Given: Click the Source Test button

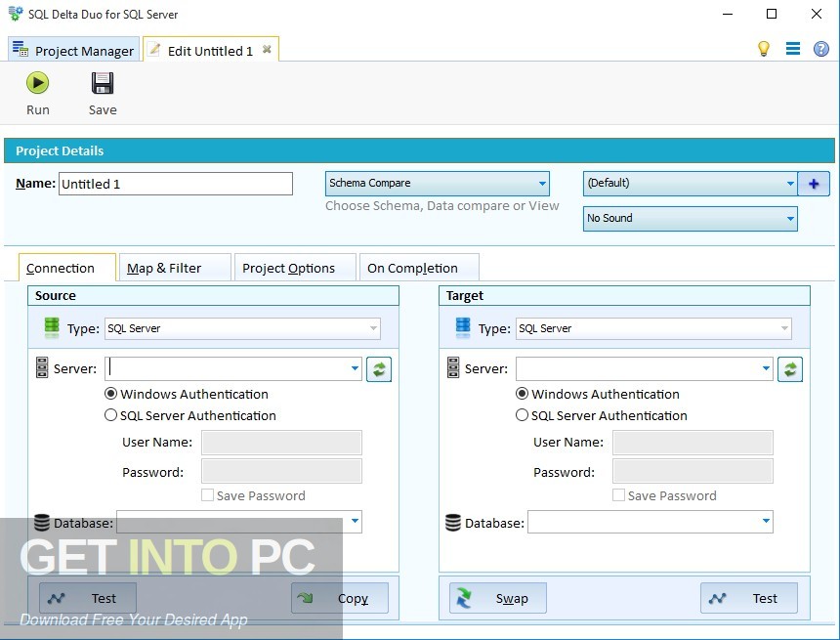Looking at the screenshot, I should (88, 598).
